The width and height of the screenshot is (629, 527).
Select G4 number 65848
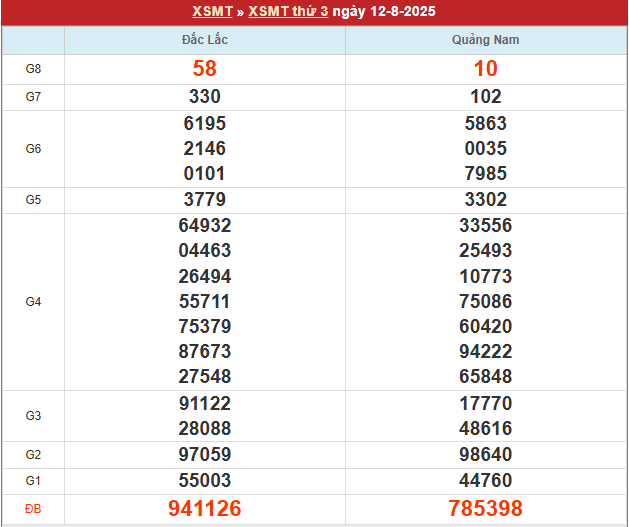(x=485, y=377)
